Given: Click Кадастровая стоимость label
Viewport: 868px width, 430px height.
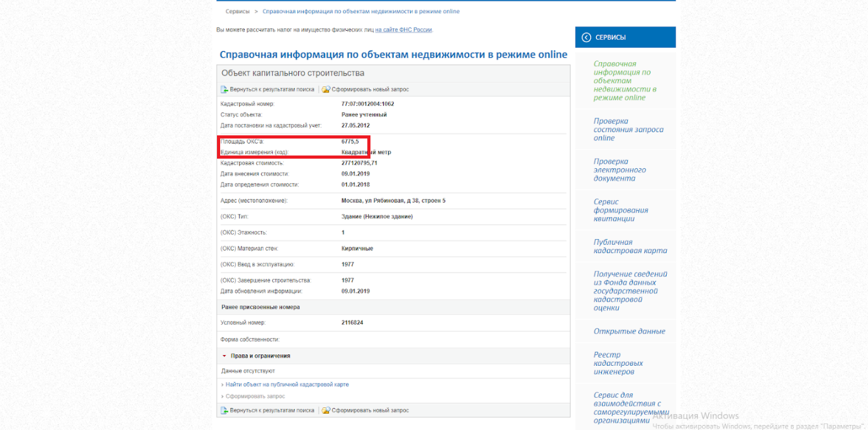Looking at the screenshot, I should click(252, 163).
